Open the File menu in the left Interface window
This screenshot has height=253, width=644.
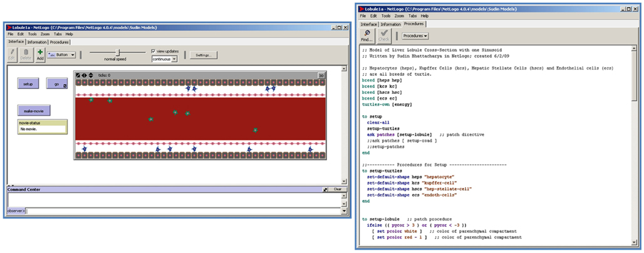click(10, 34)
